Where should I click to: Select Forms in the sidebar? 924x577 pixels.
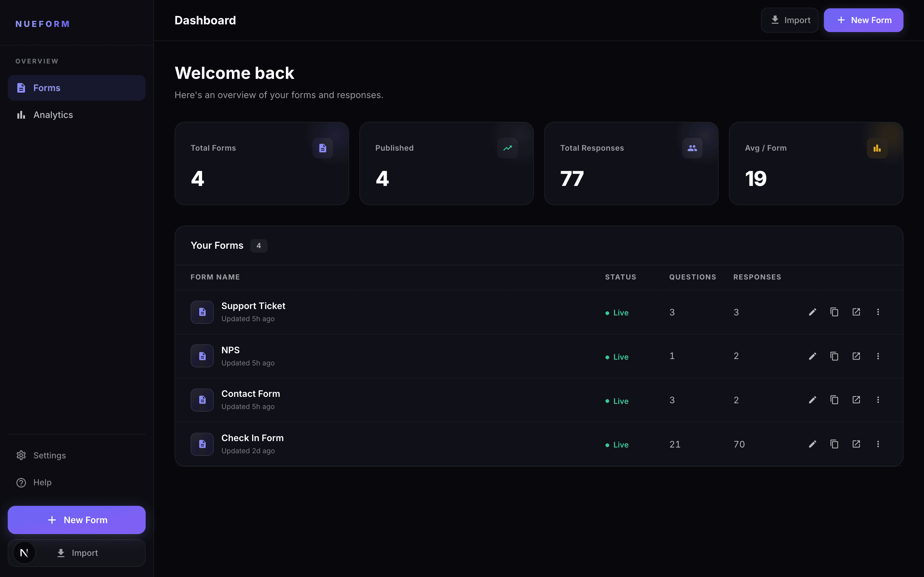(47, 88)
